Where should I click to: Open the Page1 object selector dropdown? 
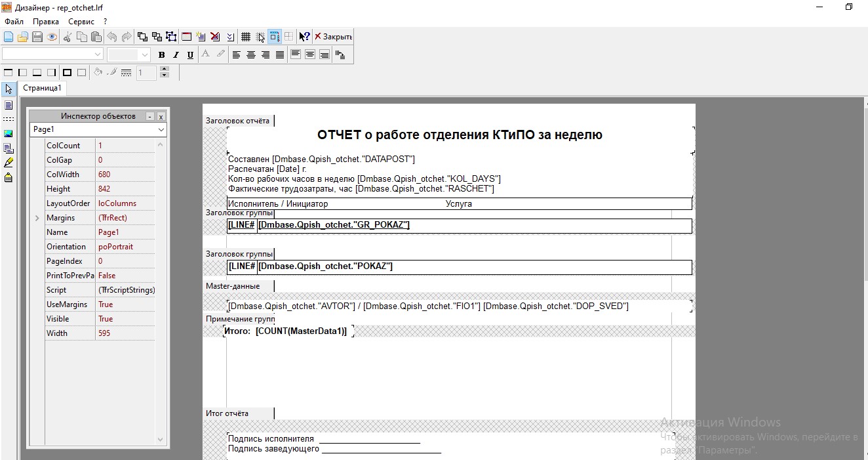coord(161,130)
